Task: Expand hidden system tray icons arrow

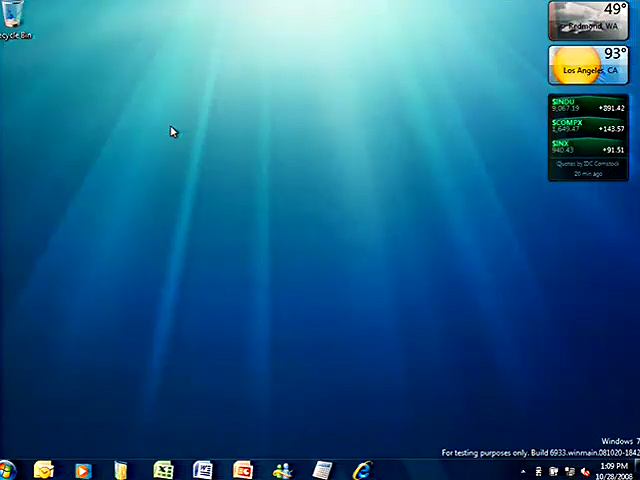Action: [523, 471]
